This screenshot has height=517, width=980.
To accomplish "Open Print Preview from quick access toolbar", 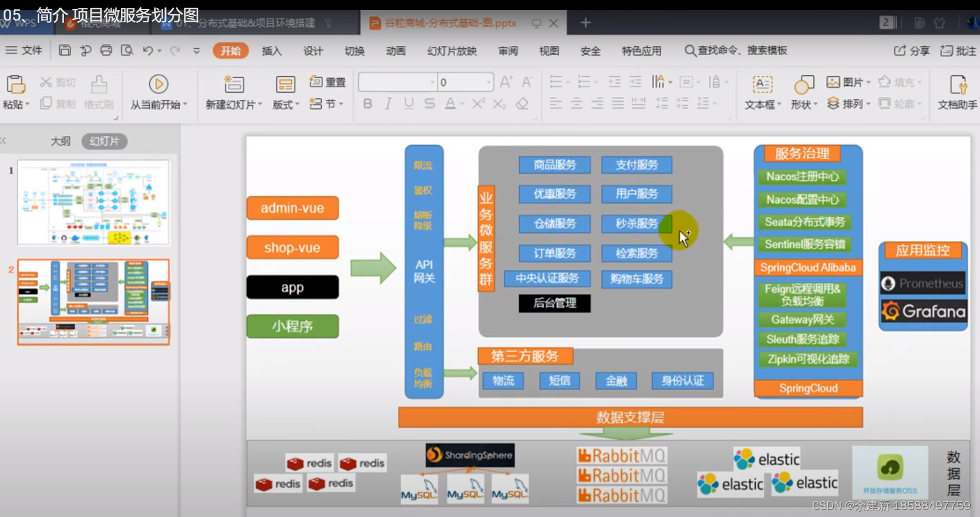I will click(127, 51).
